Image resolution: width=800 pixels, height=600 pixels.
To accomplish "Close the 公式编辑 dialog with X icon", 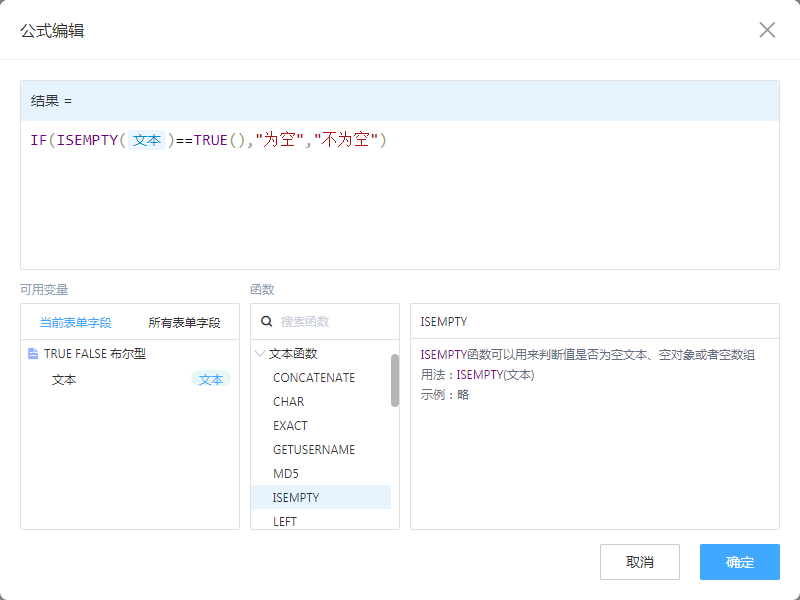I will click(x=767, y=30).
